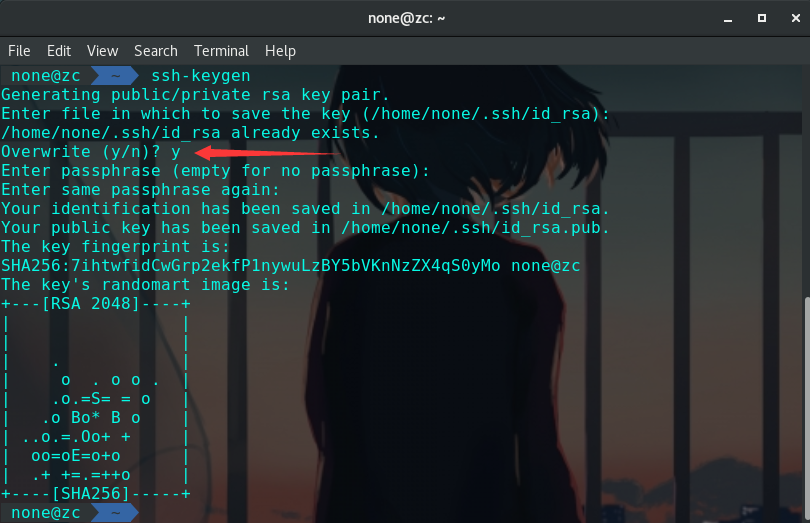
Task: Open the Terminal menu
Action: 221,51
